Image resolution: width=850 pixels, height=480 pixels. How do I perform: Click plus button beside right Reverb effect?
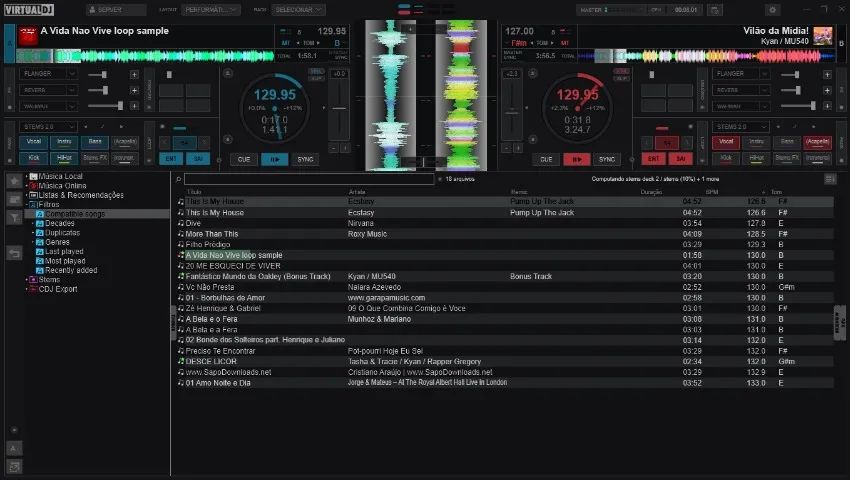(x=827, y=90)
